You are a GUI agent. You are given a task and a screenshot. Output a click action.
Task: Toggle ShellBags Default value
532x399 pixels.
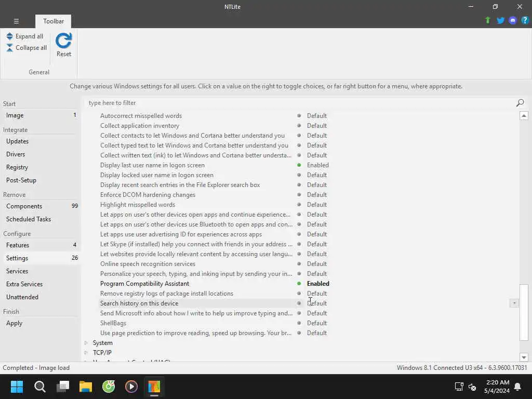(x=316, y=323)
